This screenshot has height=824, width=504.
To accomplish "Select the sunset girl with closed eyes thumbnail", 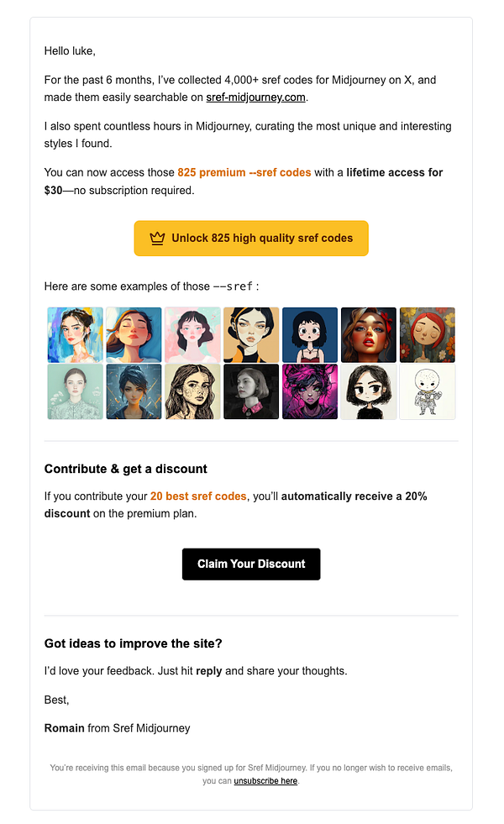I will 134,334.
